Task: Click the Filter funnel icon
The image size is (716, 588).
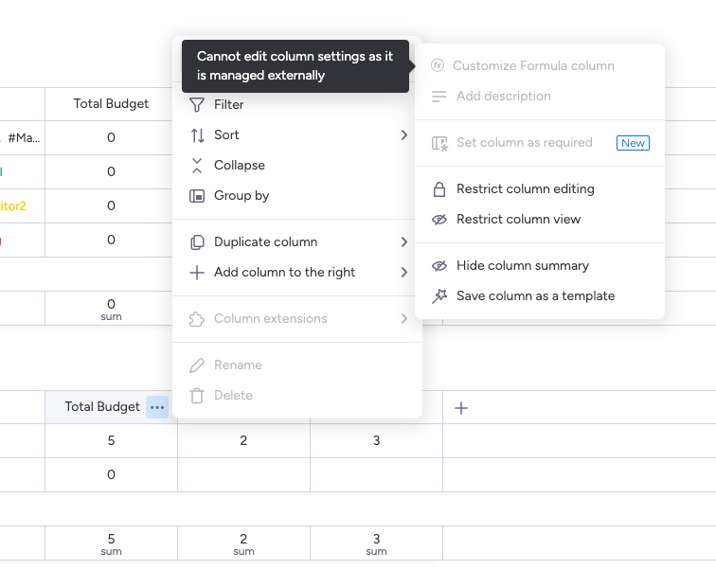Action: (x=197, y=105)
